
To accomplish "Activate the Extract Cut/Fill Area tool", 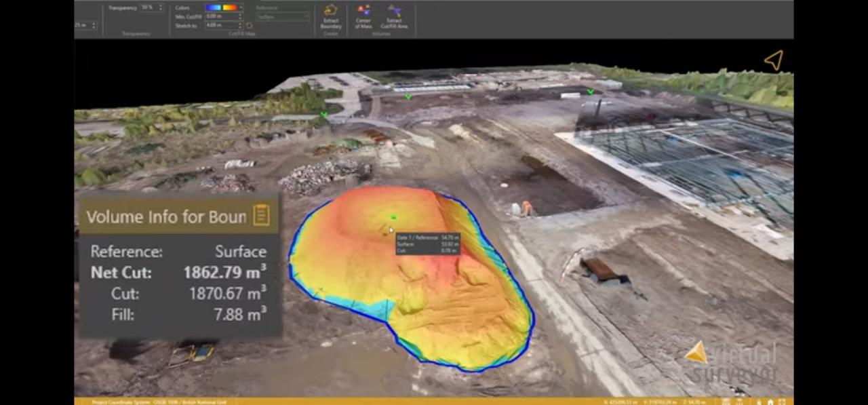I will tap(393, 17).
